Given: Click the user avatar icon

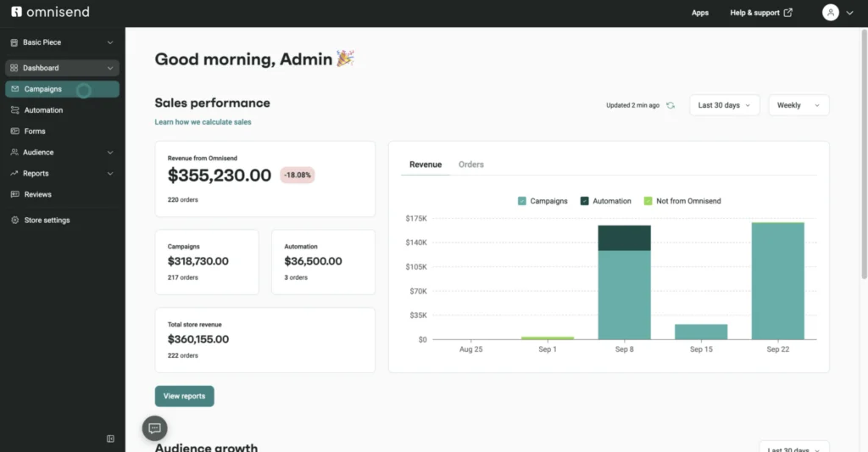Looking at the screenshot, I should pos(831,12).
